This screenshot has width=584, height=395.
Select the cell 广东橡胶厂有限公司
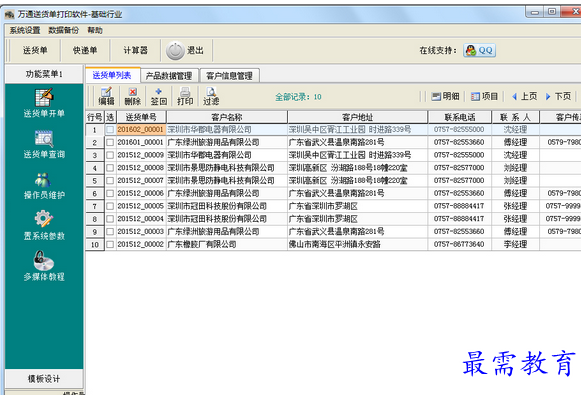point(227,244)
